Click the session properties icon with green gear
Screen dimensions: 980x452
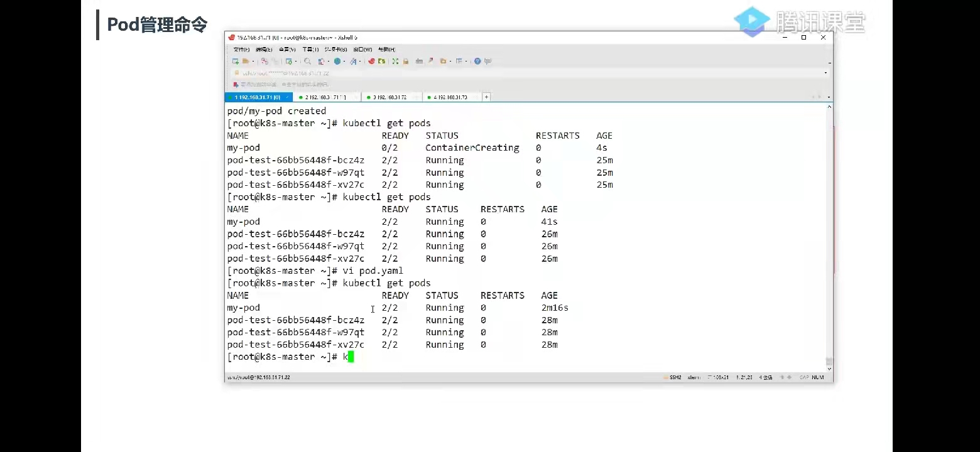288,62
